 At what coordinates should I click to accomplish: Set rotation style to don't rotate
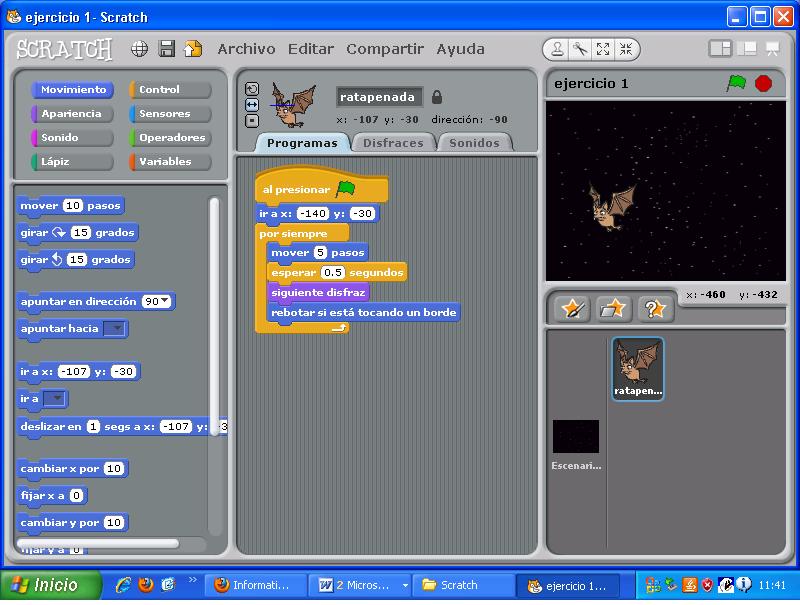pos(252,121)
